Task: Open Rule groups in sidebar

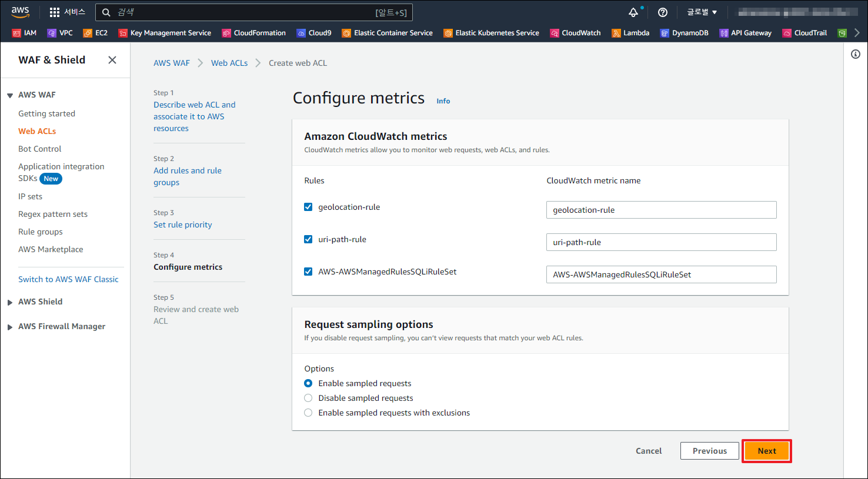Action: [x=40, y=232]
